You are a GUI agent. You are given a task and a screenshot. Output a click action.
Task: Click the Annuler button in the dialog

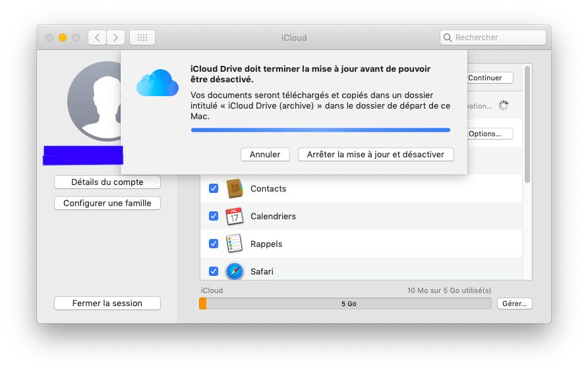265,154
